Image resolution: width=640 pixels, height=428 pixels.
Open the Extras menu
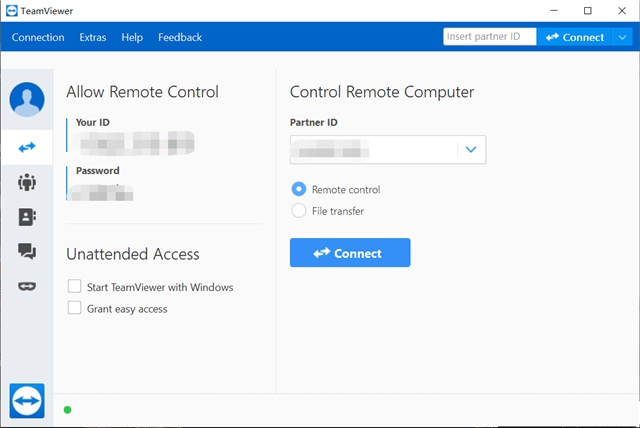[x=93, y=38]
